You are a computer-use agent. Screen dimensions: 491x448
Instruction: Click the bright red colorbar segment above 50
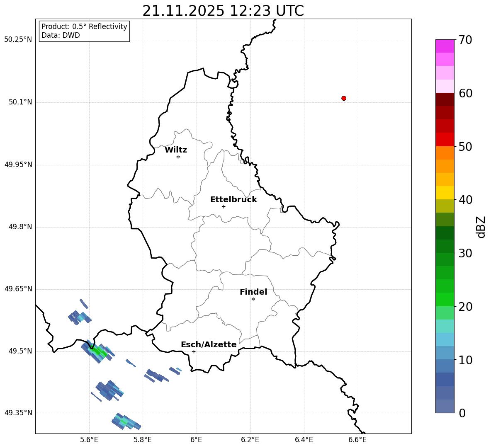point(445,140)
